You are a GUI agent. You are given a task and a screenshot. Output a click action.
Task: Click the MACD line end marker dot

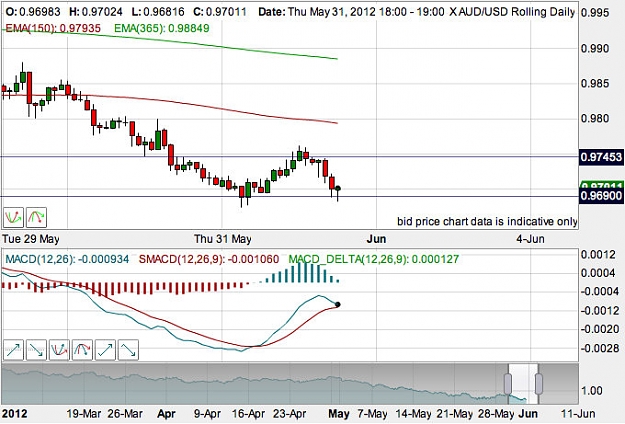(x=338, y=305)
